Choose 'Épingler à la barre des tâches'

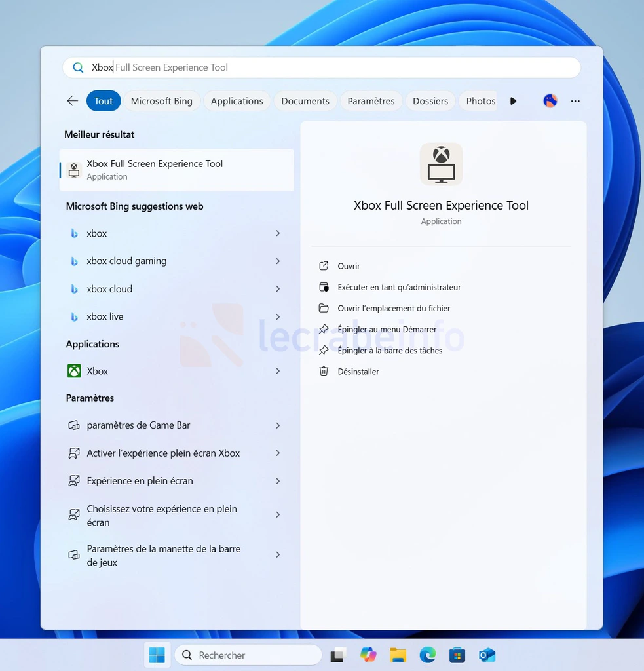point(390,351)
